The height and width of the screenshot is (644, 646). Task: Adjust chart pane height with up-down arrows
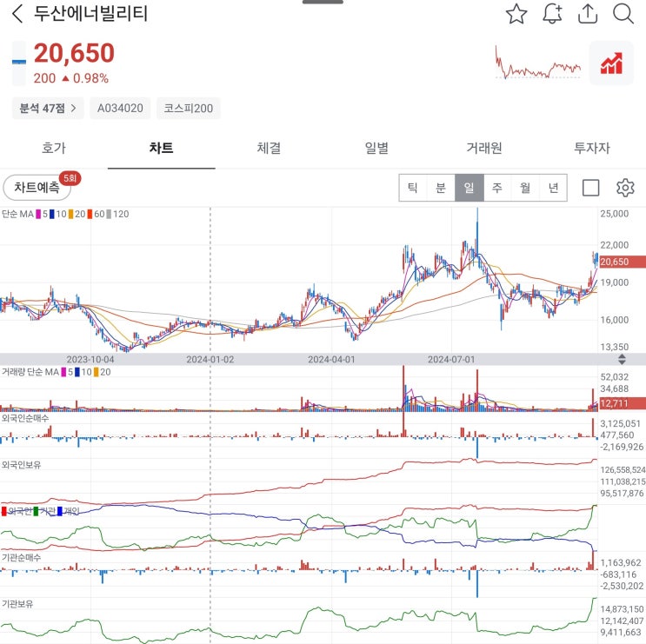[622, 360]
